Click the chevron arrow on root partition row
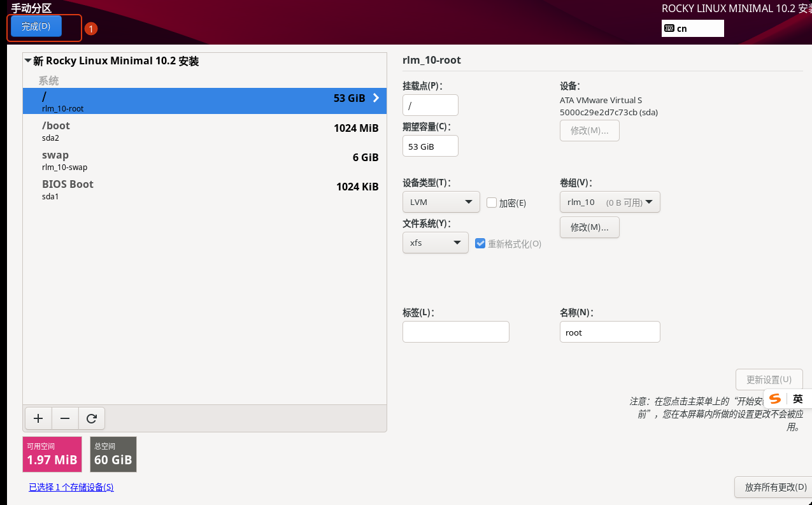The image size is (812, 505). [376, 98]
